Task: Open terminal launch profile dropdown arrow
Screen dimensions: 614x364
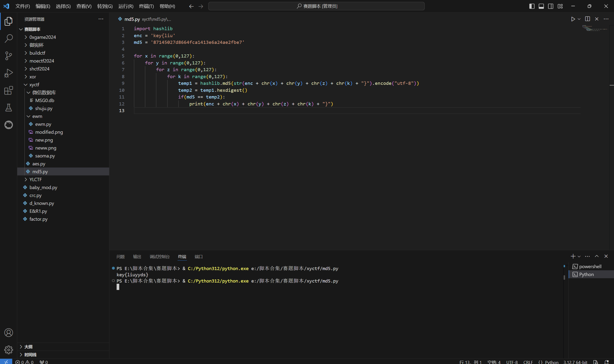Action: pyautogui.click(x=579, y=257)
